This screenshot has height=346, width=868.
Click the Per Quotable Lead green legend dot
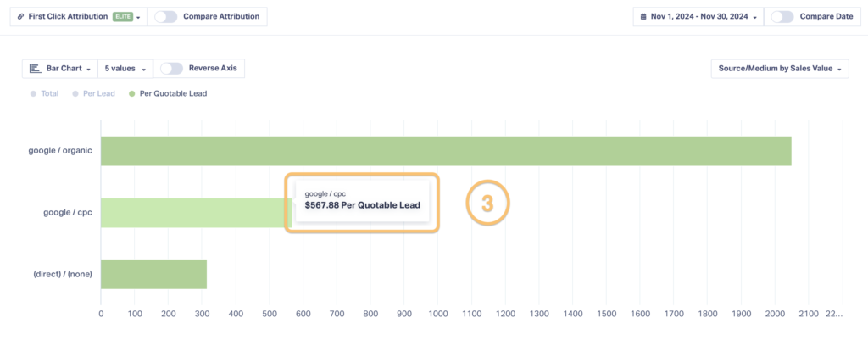tap(131, 93)
